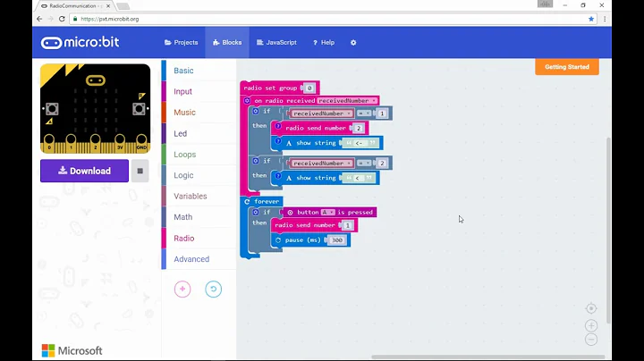Click the radio send number value 1

click(x=347, y=225)
